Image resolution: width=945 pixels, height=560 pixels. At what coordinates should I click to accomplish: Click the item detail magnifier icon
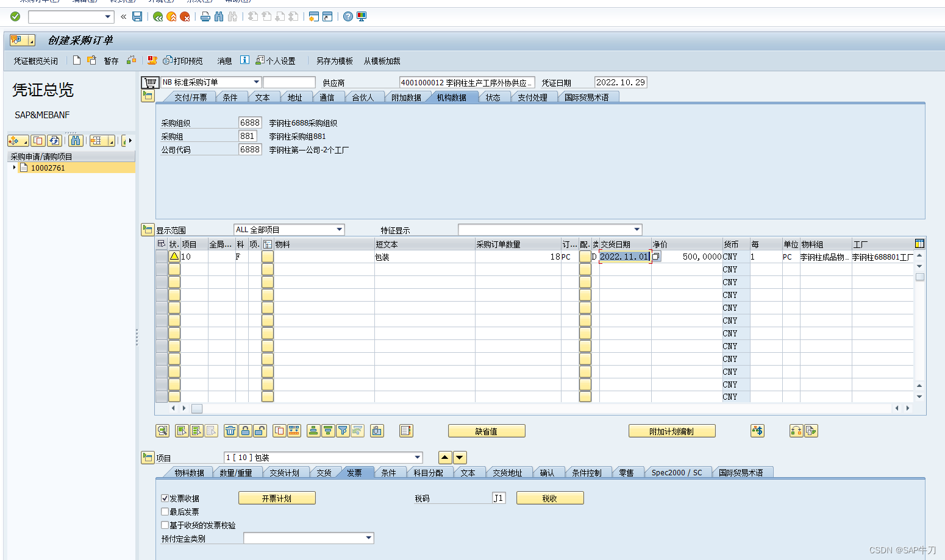click(x=162, y=431)
